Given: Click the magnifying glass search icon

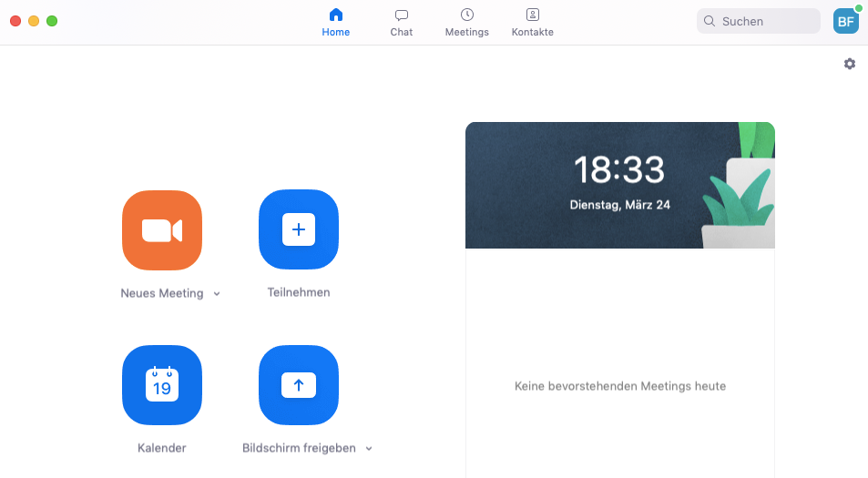Looking at the screenshot, I should (710, 21).
